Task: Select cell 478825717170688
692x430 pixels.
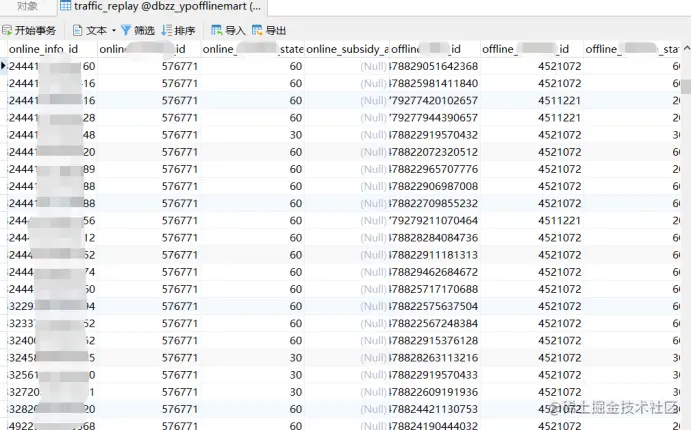Action: tap(434, 289)
